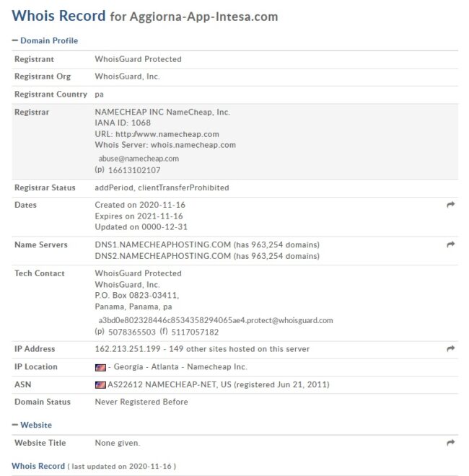This screenshot has width=469, height=476.
Task: Click the Registrant value WhoisGuard Protected
Action: tap(139, 59)
